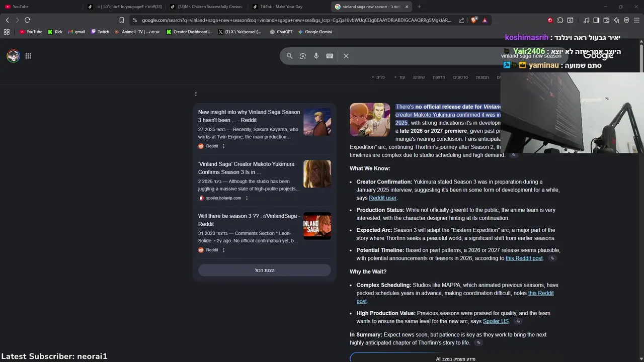This screenshot has width=644, height=362.
Task: Open 'New insight into why Vinland Saga Season 3' result
Action: pyautogui.click(x=249, y=116)
